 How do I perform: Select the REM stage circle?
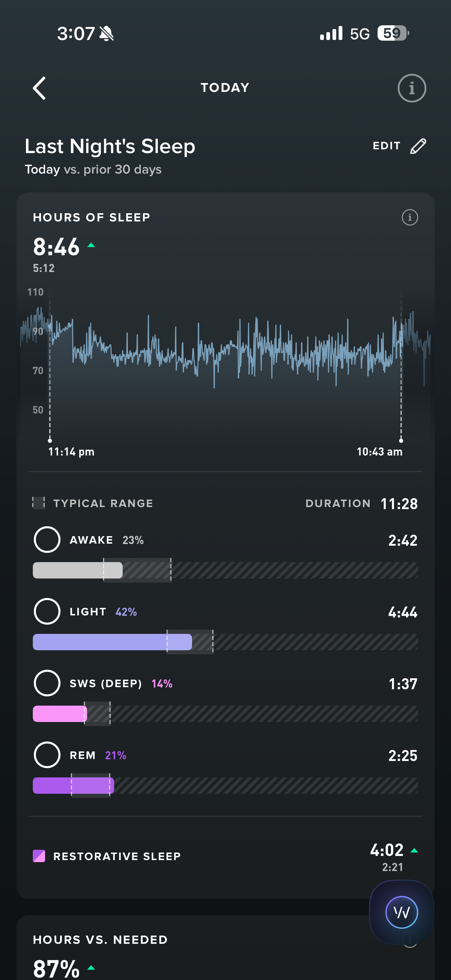[x=47, y=755]
